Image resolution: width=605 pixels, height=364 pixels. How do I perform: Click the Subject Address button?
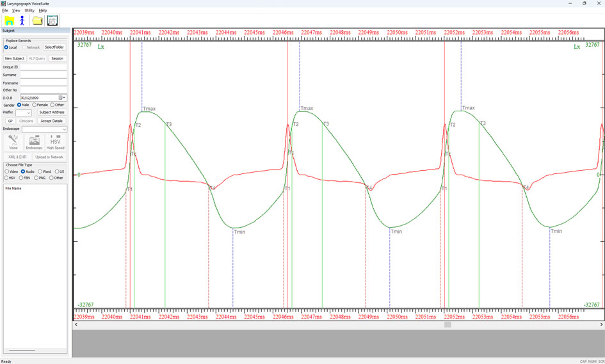tap(52, 112)
